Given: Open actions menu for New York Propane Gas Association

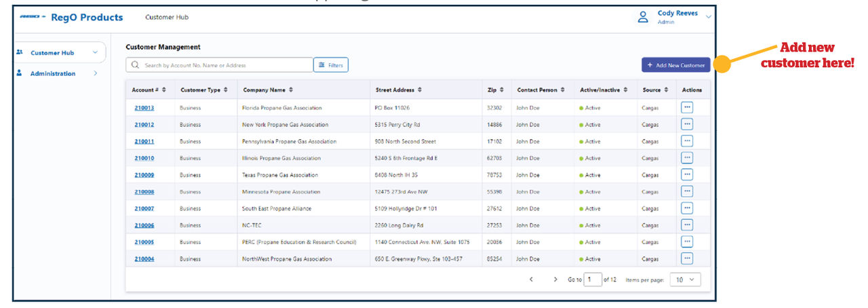Looking at the screenshot, I should point(687,124).
